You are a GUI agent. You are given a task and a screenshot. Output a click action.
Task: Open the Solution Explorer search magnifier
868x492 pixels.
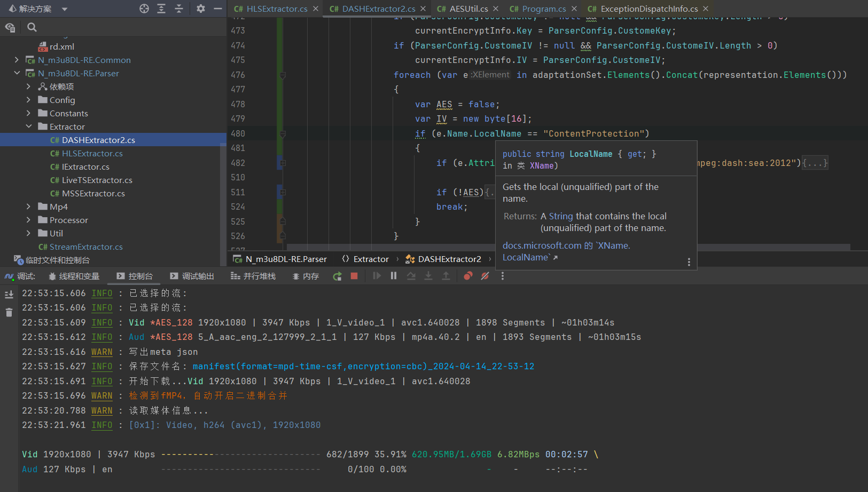coord(32,27)
